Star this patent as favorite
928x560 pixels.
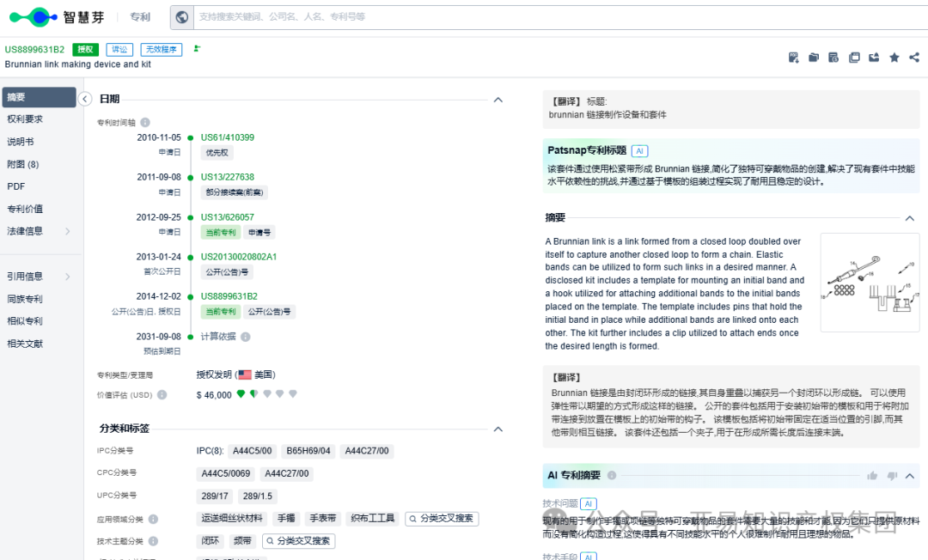894,58
